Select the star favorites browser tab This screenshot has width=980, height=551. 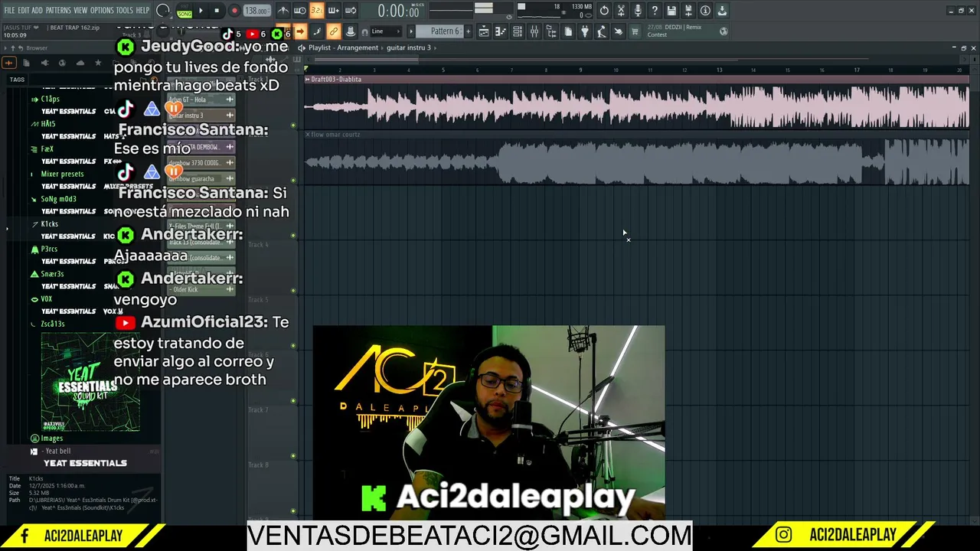(98, 63)
